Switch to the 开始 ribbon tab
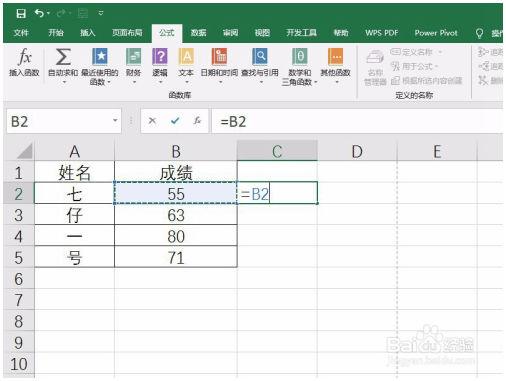Image resolution: width=506 pixels, height=381 pixels. tap(56, 33)
